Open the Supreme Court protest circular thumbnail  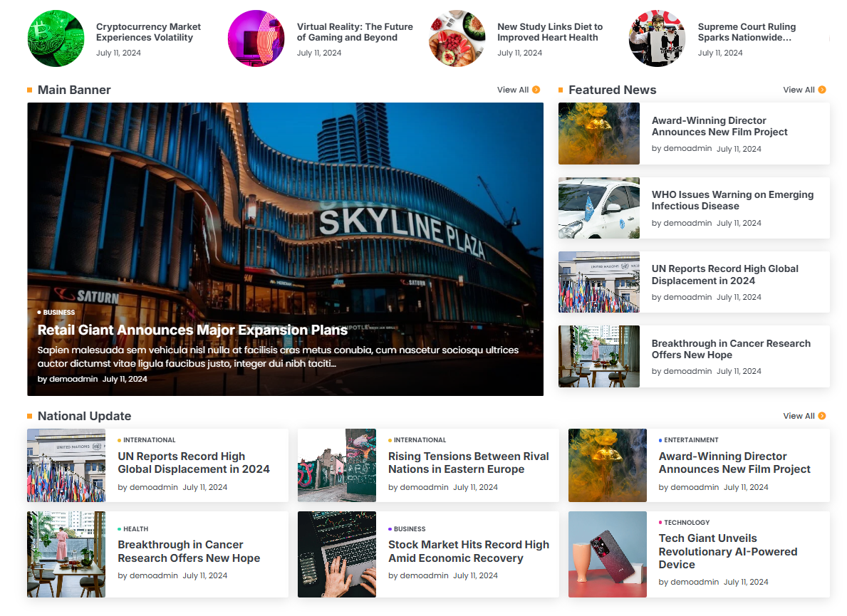pyautogui.click(x=657, y=38)
